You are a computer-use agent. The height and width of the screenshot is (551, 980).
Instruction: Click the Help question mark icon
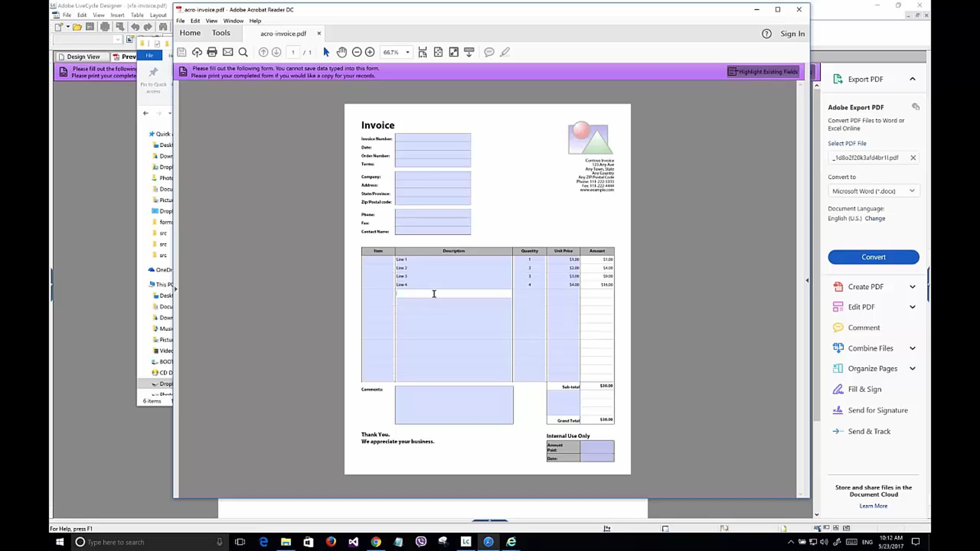pos(766,34)
